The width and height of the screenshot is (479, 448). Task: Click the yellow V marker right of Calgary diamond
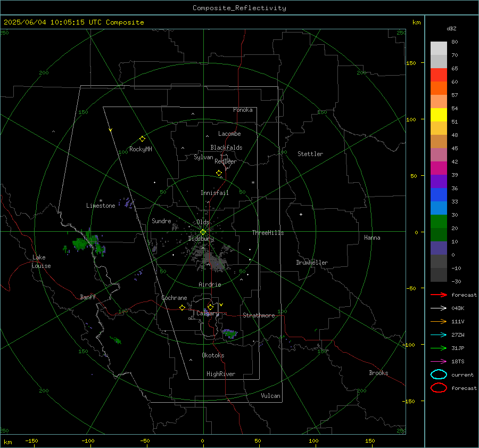221,305
